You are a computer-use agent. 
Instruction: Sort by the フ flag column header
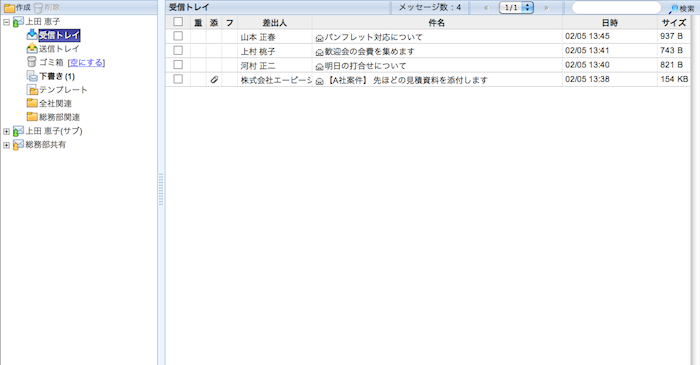[x=229, y=22]
